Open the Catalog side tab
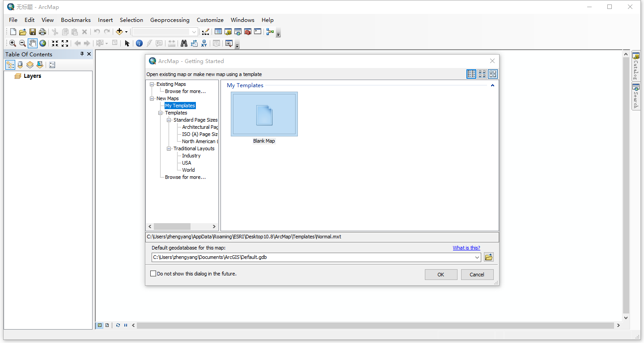This screenshot has height=343, width=644. pyautogui.click(x=636, y=66)
